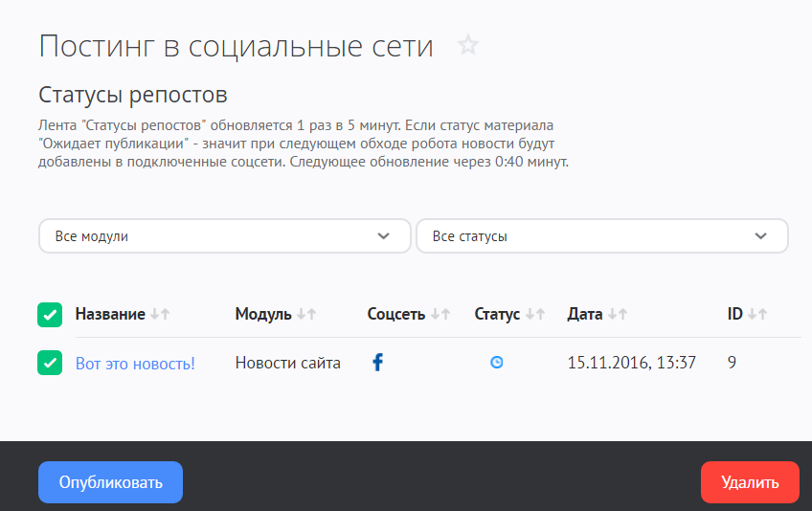Click the clock status icon in row
Screen dimensions: 812x511
[496, 363]
